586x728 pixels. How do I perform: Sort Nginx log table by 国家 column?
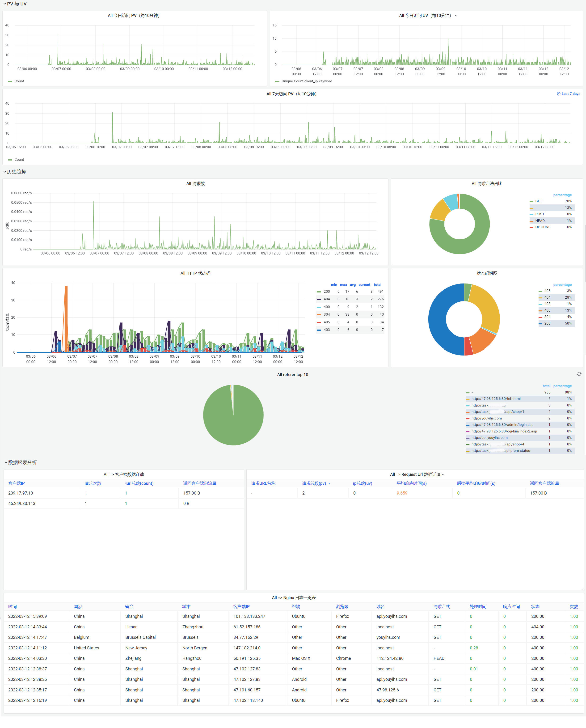(x=78, y=606)
